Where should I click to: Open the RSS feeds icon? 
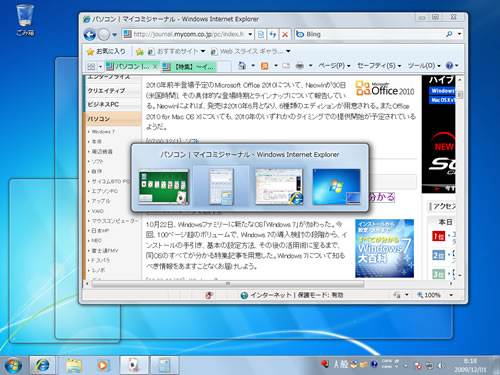click(265, 66)
